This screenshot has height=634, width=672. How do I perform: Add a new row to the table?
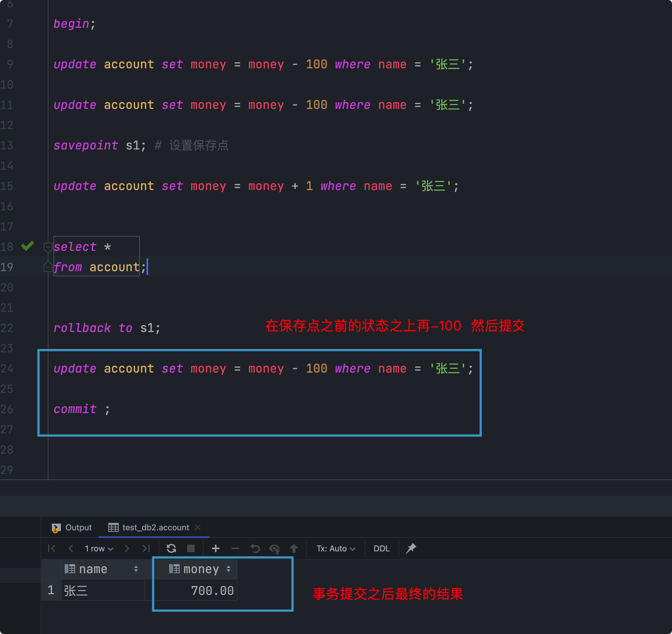coord(216,548)
